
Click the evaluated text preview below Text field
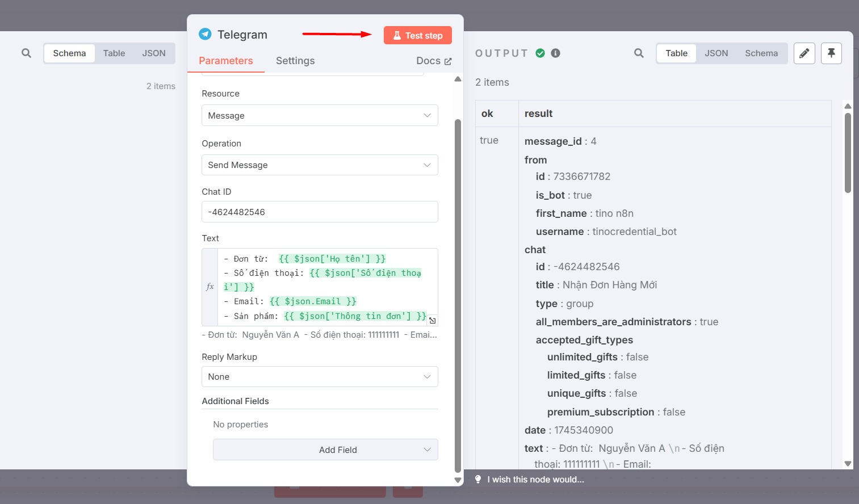point(320,335)
